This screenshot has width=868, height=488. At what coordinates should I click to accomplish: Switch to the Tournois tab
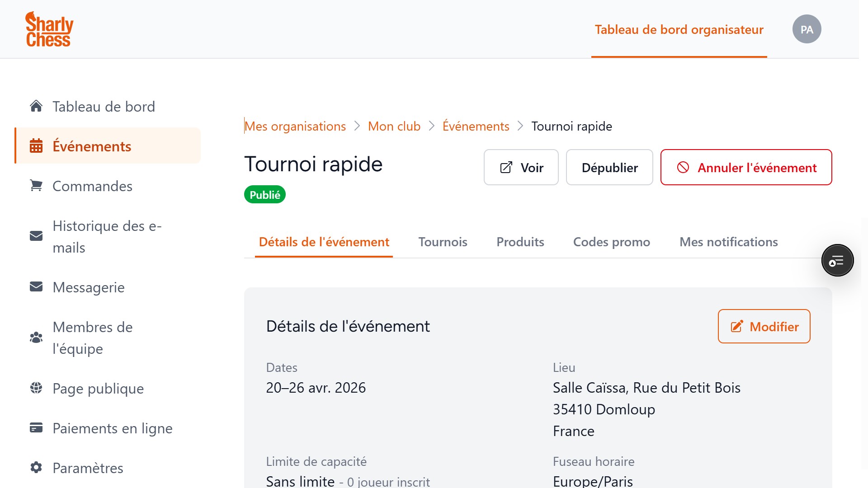443,242
